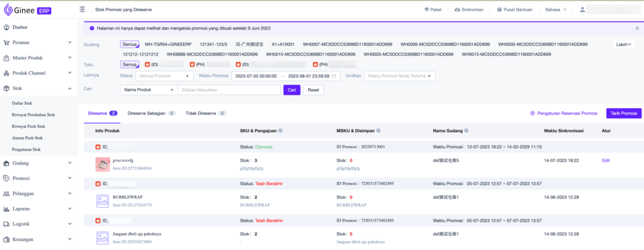Open Paket diamond icon in header
Image resolution: width=644 pixels, height=250 pixels.
[x=426, y=9]
